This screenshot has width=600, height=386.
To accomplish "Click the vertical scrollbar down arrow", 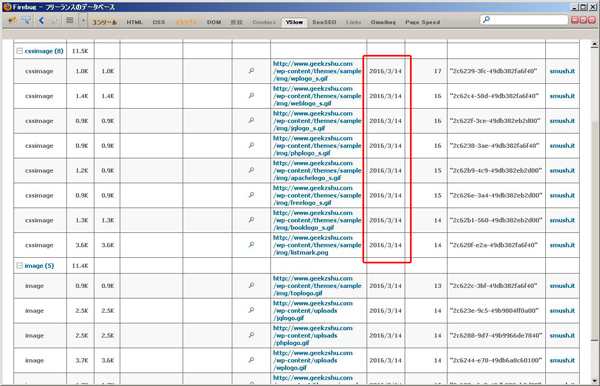I will click(594, 381).
